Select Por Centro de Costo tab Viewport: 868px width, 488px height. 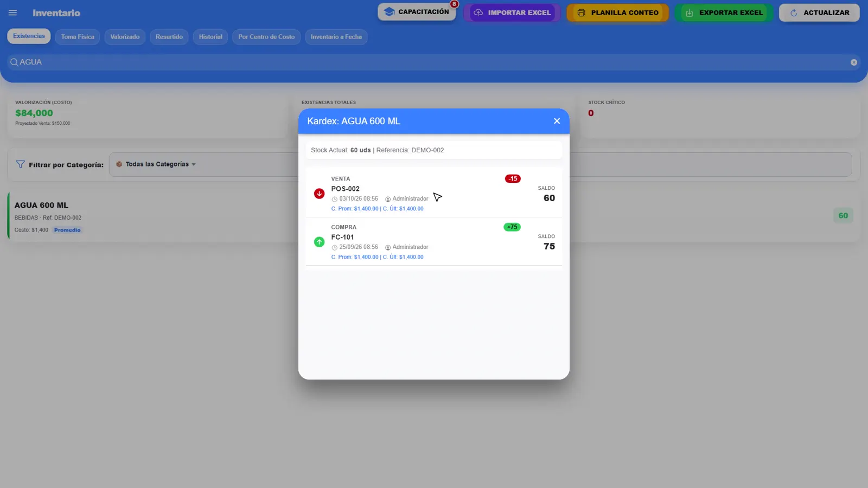(266, 37)
